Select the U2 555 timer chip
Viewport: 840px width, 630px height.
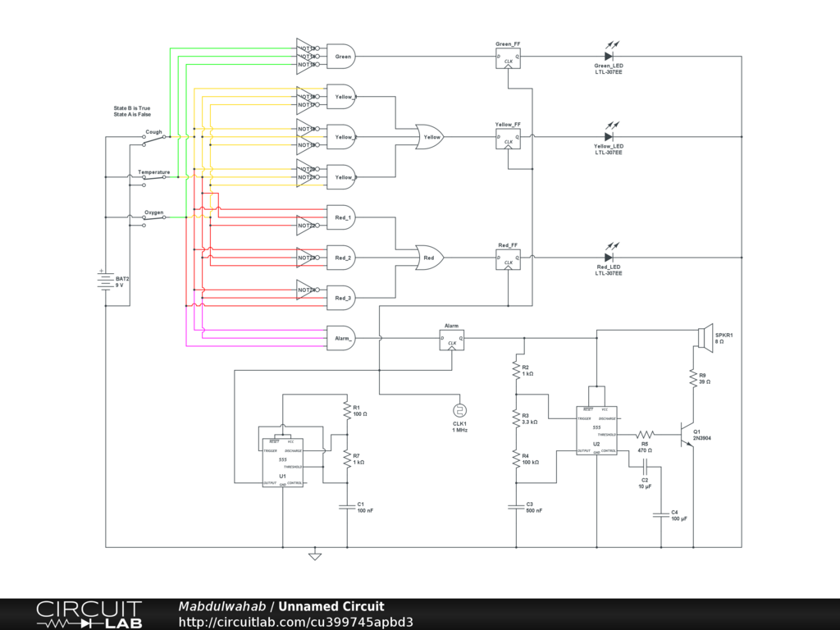click(x=596, y=431)
